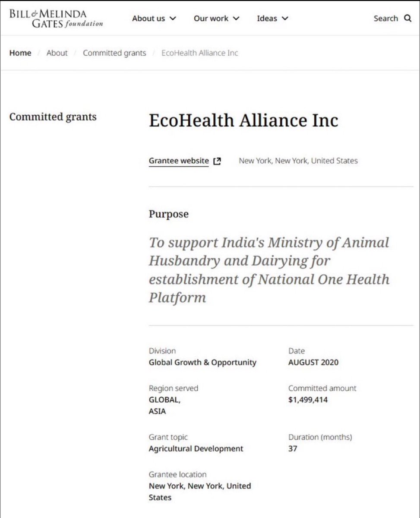420x518 pixels.
Task: Expand the Ideas chevron arrow
Action: tap(284, 19)
